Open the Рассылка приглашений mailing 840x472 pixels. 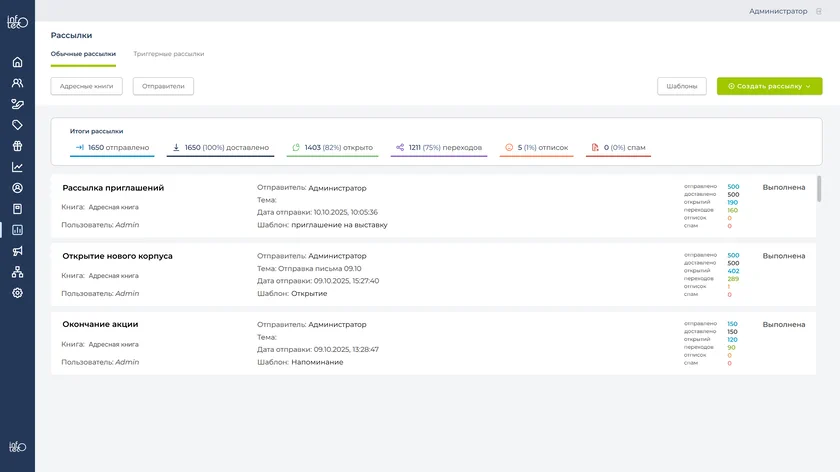point(113,188)
